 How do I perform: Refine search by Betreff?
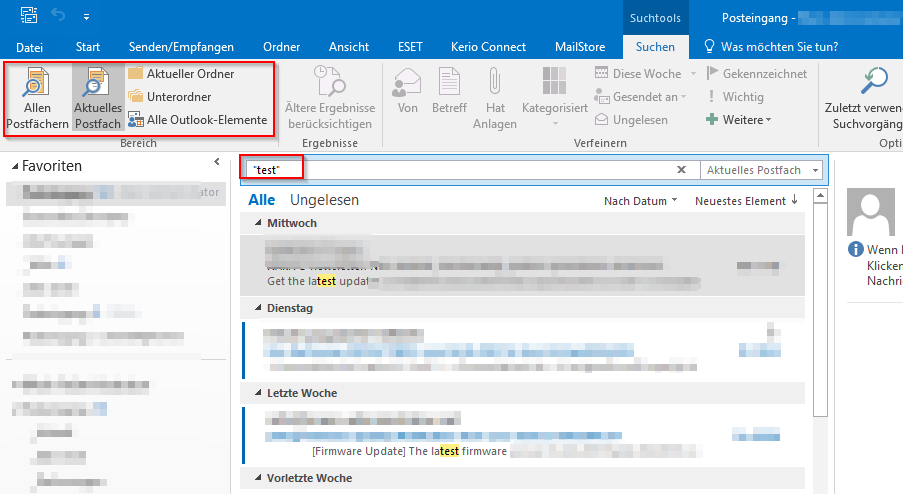(x=449, y=91)
